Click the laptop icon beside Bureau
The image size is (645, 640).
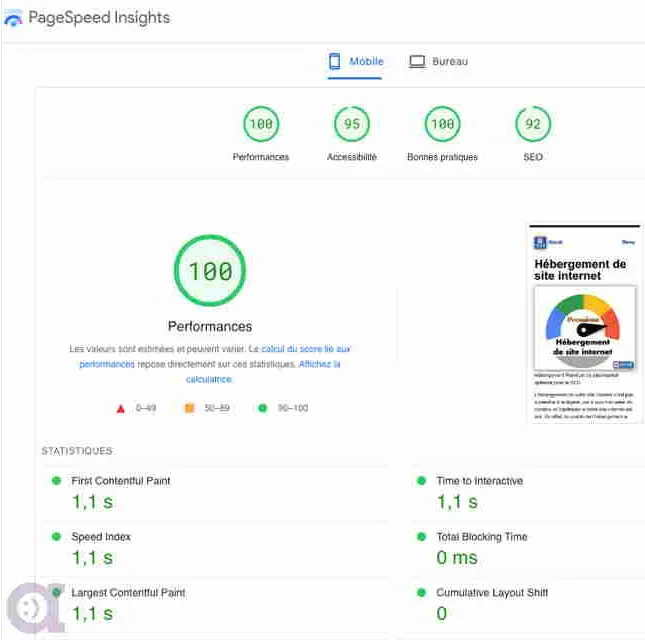[417, 62]
